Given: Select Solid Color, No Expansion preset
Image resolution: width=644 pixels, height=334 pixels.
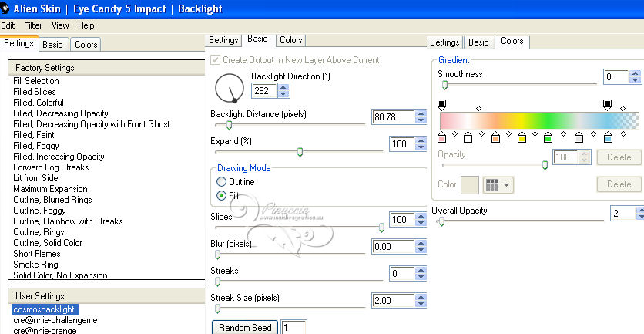Looking at the screenshot, I should pos(60,275).
